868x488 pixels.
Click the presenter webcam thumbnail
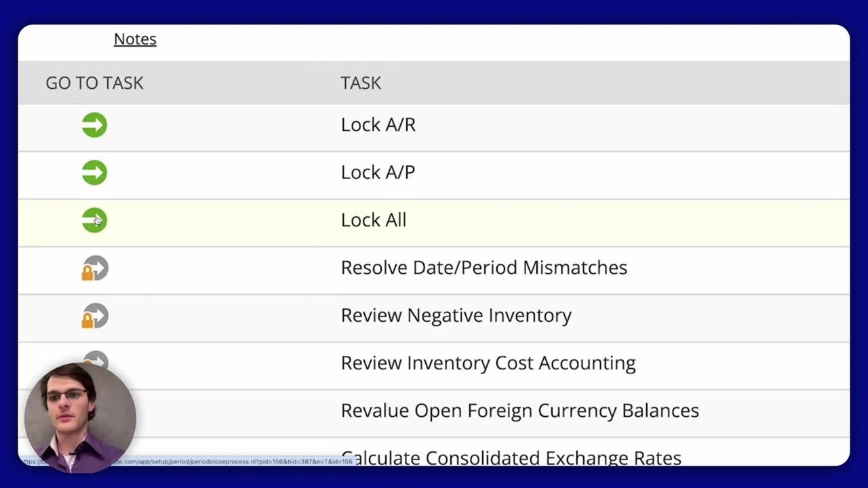point(80,418)
